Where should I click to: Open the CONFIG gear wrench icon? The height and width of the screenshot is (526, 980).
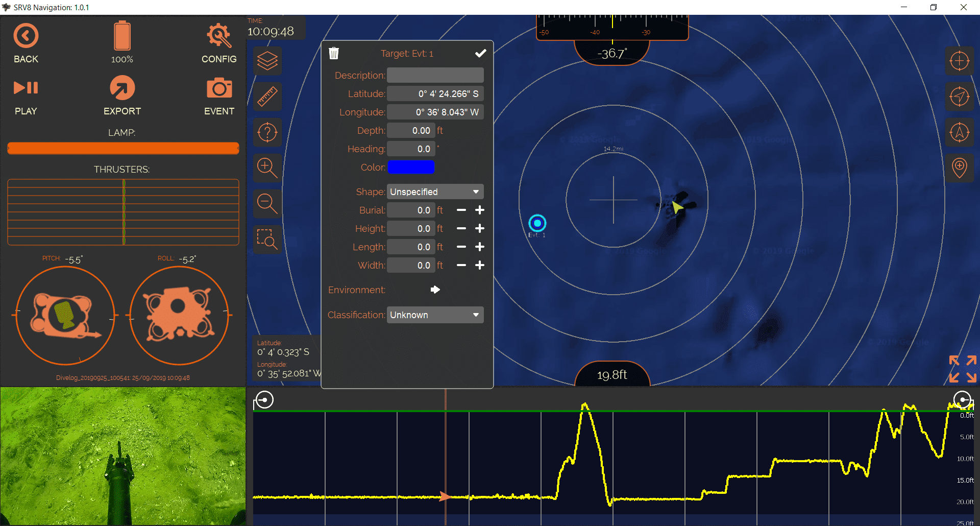[219, 36]
